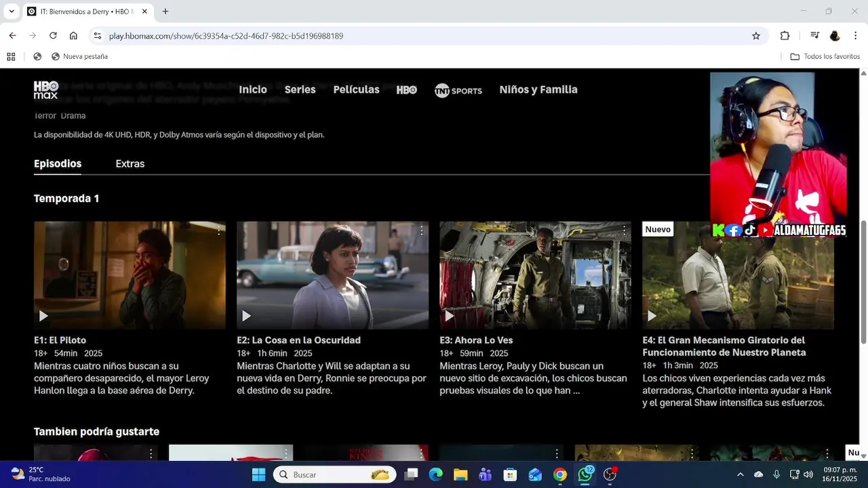Click the Temporada 1 heading
Image resolution: width=868 pixels, height=488 pixels.
66,199
